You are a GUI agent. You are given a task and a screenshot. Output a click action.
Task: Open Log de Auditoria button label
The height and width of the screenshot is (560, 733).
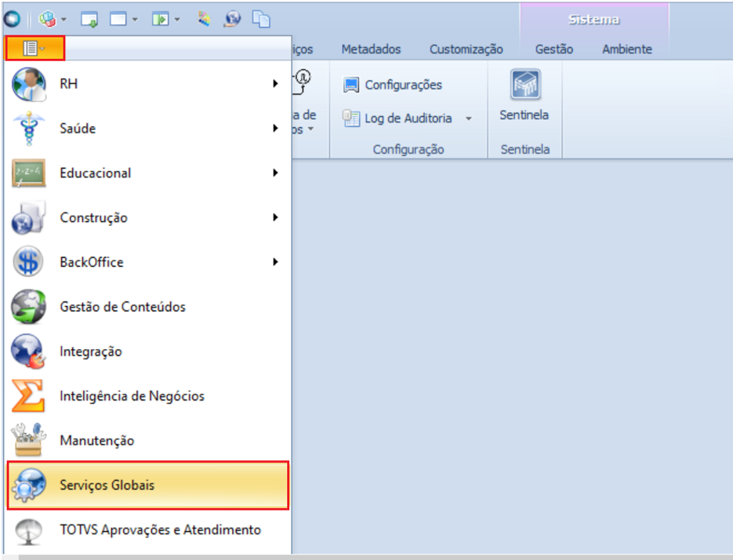tap(408, 118)
